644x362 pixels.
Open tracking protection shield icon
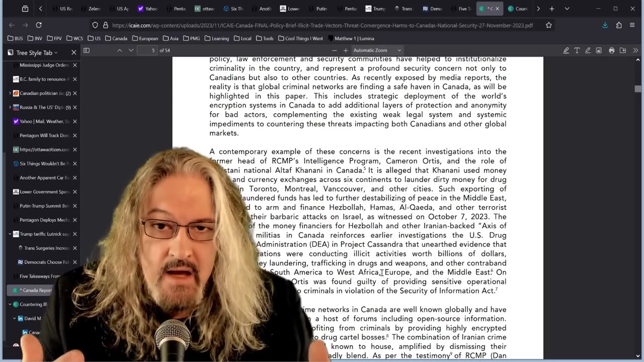(95, 25)
